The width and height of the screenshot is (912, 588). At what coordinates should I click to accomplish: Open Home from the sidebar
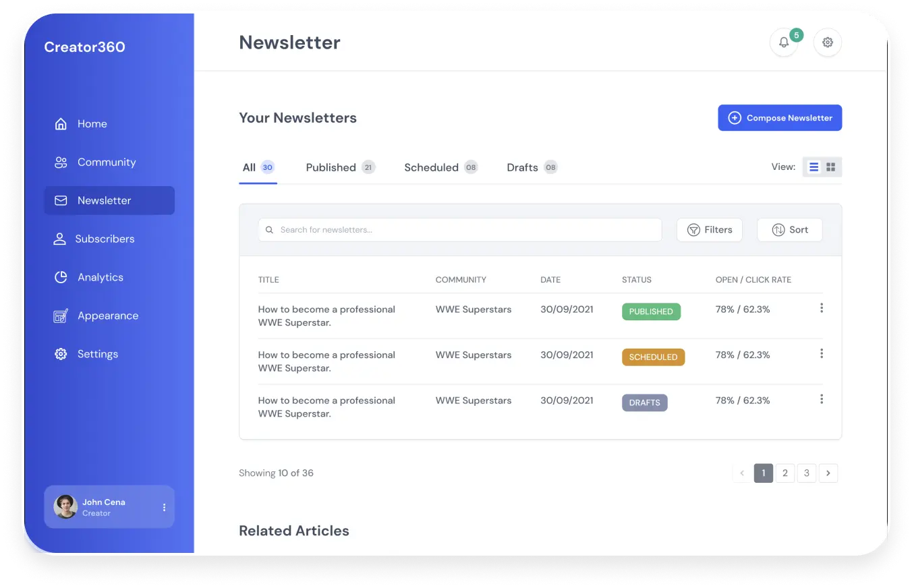tap(92, 124)
